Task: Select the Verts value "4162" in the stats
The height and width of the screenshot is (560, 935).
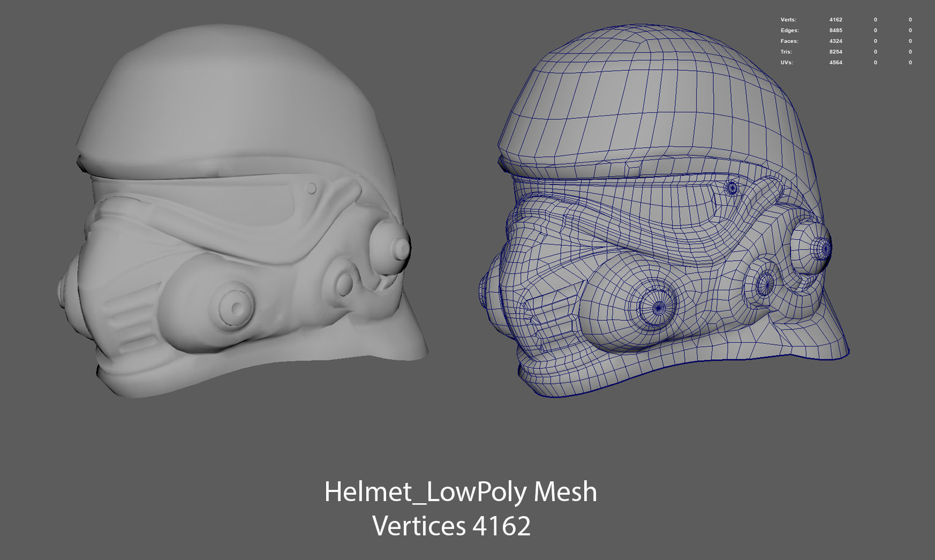Action: tap(835, 20)
